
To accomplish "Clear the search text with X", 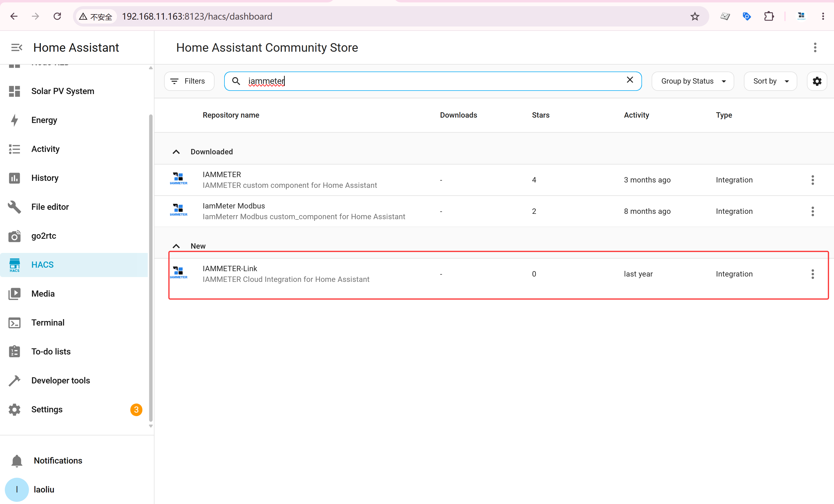I will pyautogui.click(x=630, y=80).
